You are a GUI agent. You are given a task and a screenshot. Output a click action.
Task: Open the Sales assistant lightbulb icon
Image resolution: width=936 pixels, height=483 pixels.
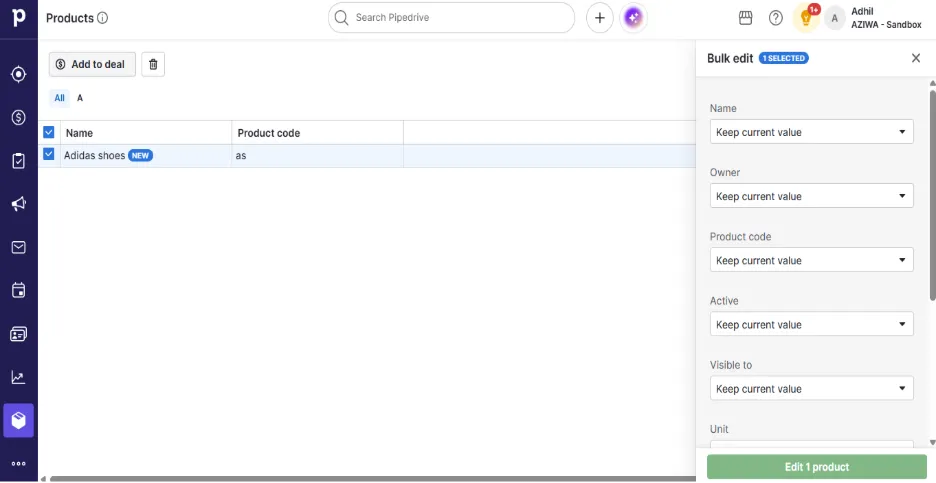click(806, 18)
